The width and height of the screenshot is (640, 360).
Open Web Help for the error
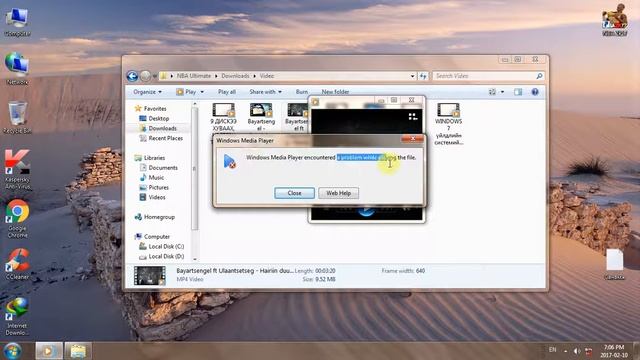[338, 193]
